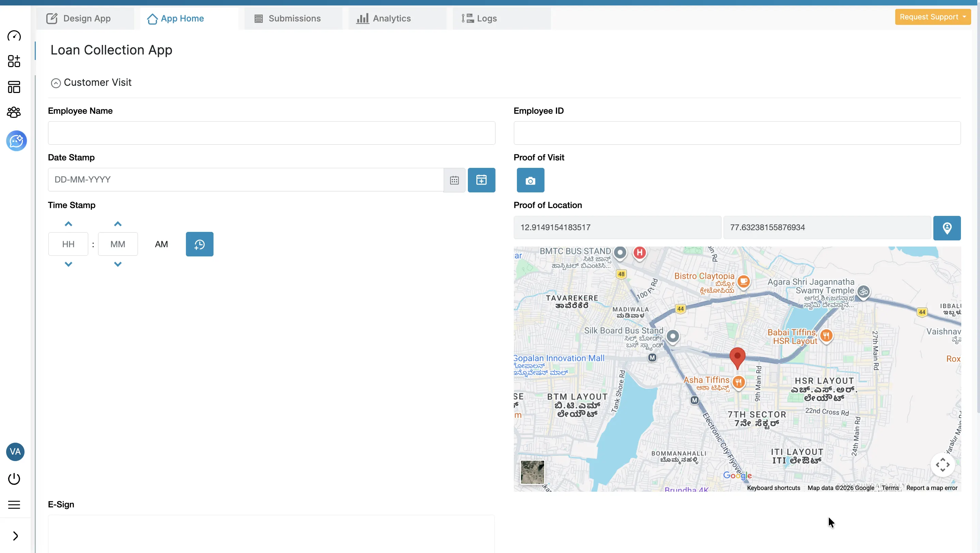980x553 pixels.
Task: Click the longitude field 77.63238155876934
Action: click(x=827, y=227)
